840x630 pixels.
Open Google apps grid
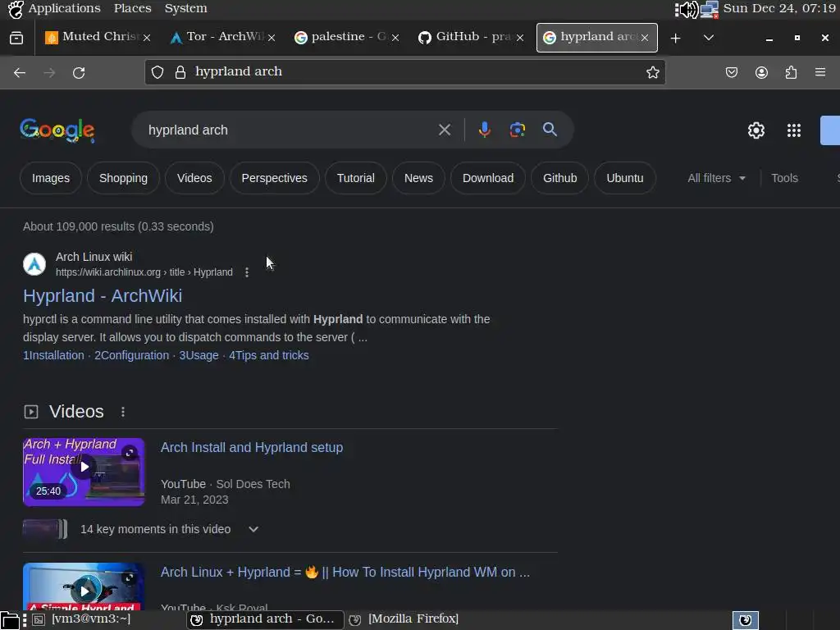point(793,130)
